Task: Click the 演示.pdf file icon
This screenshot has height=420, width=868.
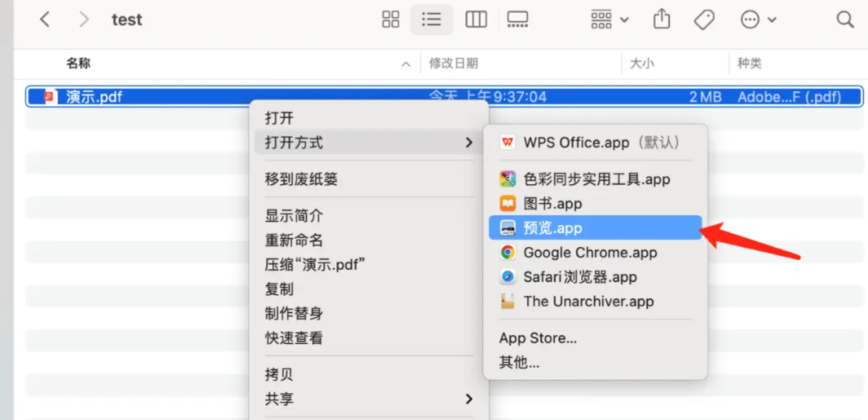Action: click(51, 97)
